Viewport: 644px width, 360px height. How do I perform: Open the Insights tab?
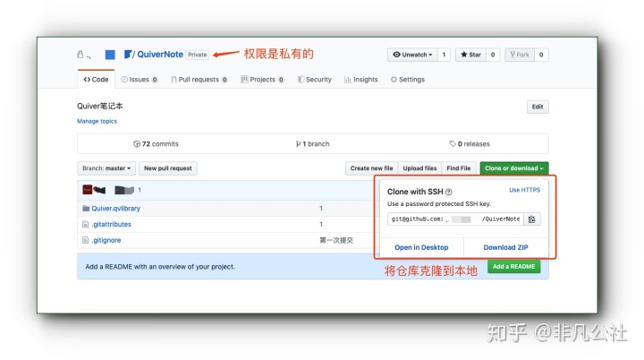point(361,80)
